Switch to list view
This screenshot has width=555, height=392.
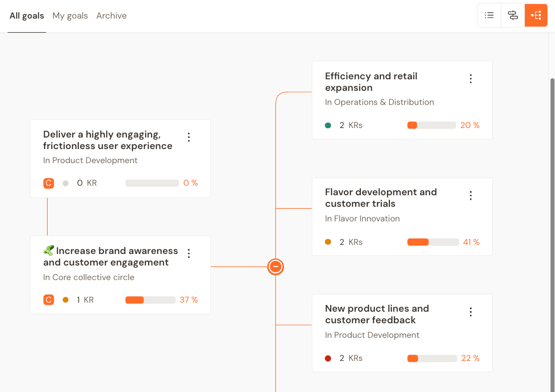[489, 15]
